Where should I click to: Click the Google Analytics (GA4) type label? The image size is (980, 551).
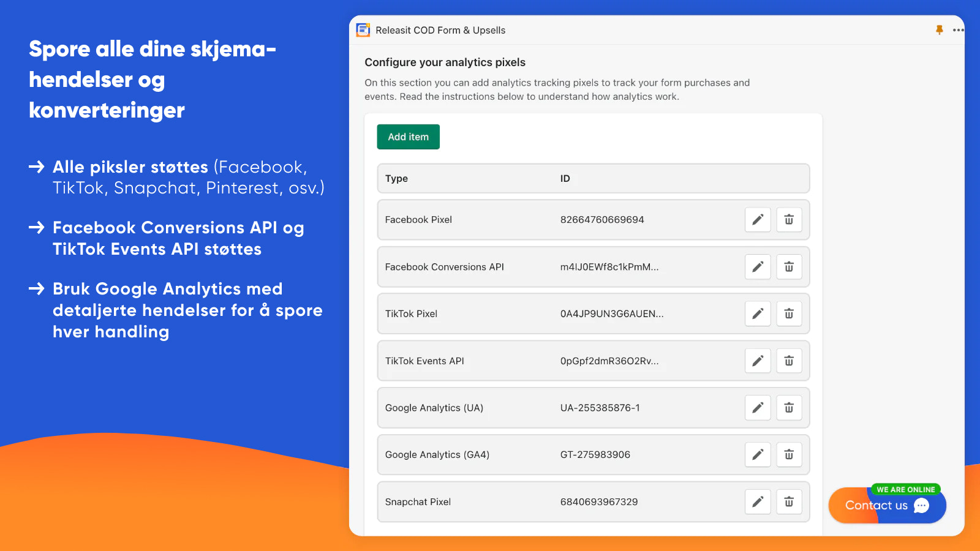click(x=437, y=455)
